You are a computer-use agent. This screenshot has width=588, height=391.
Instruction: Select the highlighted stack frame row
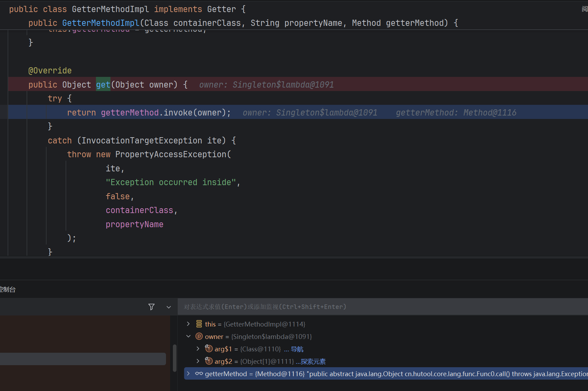point(83,359)
